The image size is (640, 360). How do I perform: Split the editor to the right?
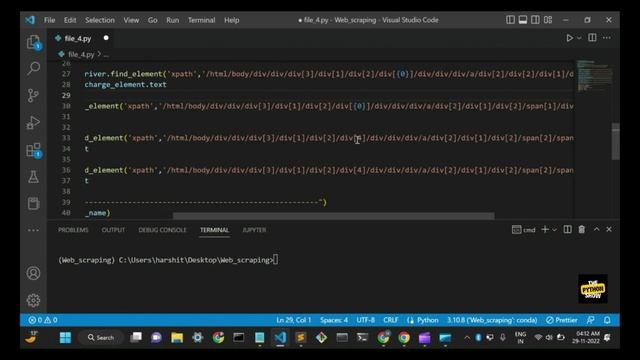[x=592, y=38]
